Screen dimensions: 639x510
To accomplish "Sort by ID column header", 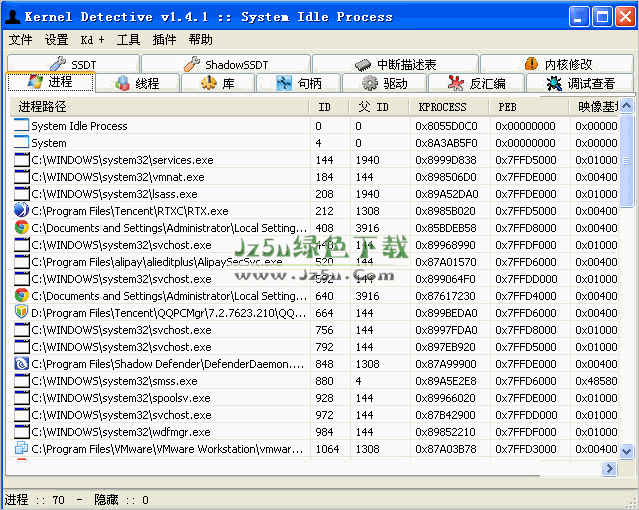I will pos(329,107).
